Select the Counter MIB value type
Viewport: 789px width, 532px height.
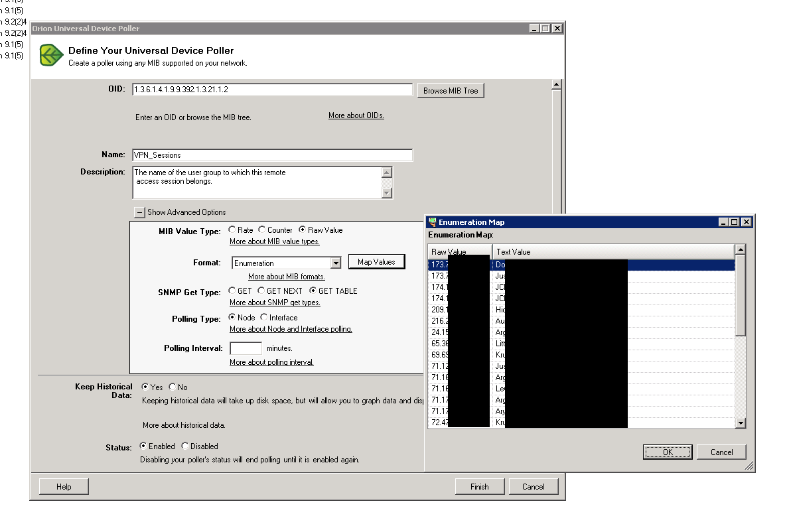261,230
